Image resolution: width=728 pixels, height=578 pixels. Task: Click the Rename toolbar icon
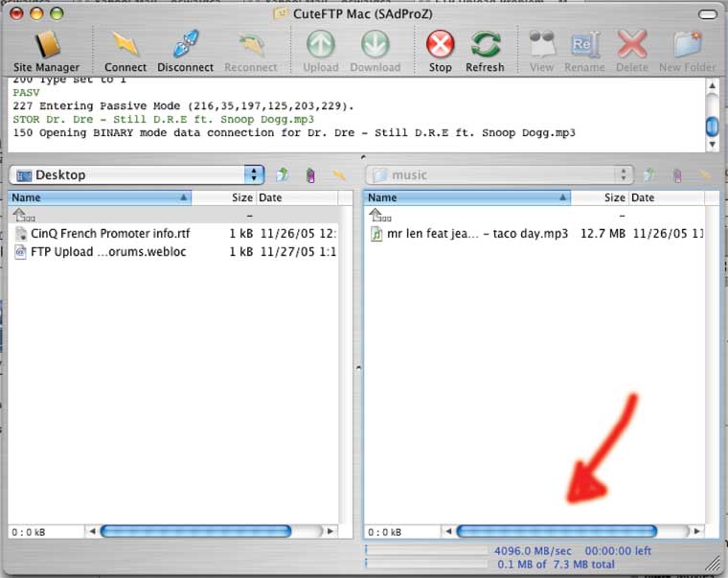coord(584,51)
